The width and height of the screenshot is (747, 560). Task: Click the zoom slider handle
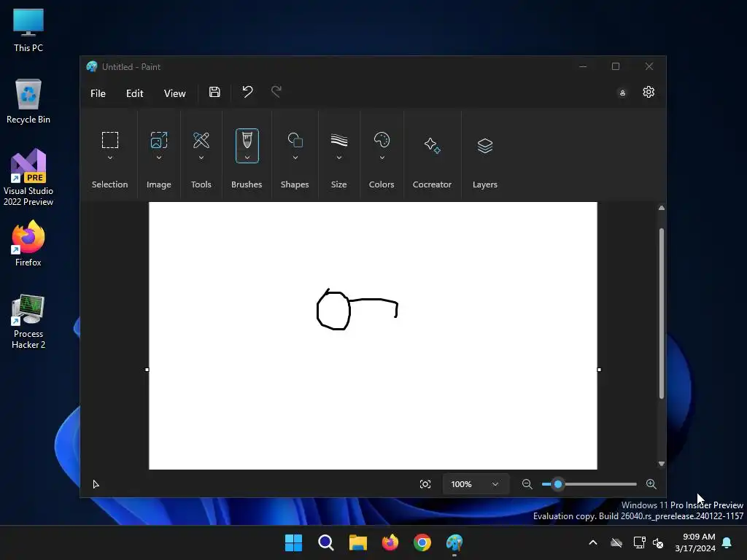click(558, 484)
